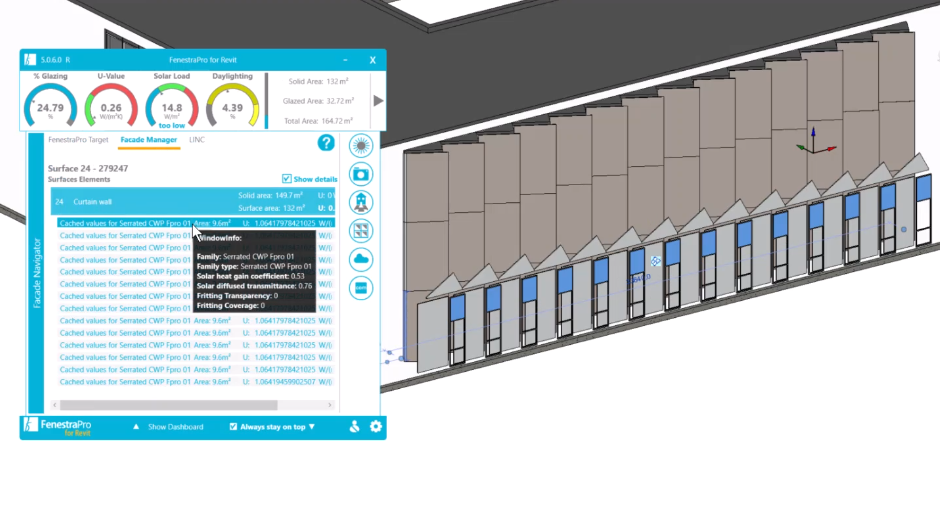This screenshot has height=531, width=940.
Task: Open the window grid layout icon
Action: (x=361, y=231)
